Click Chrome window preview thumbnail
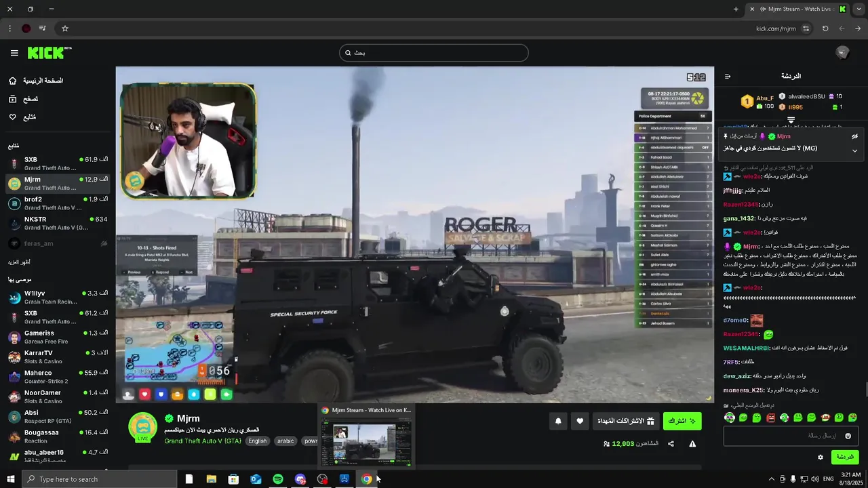The width and height of the screenshot is (868, 488). 366,443
